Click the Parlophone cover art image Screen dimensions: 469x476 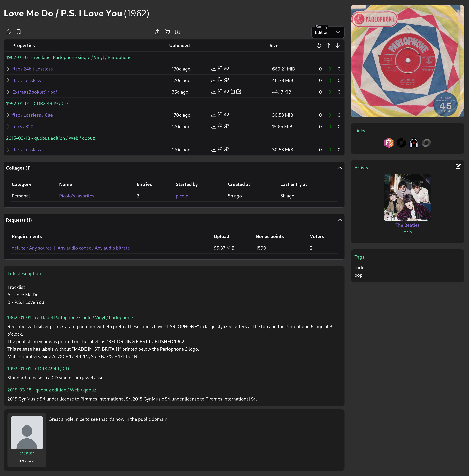407,61
